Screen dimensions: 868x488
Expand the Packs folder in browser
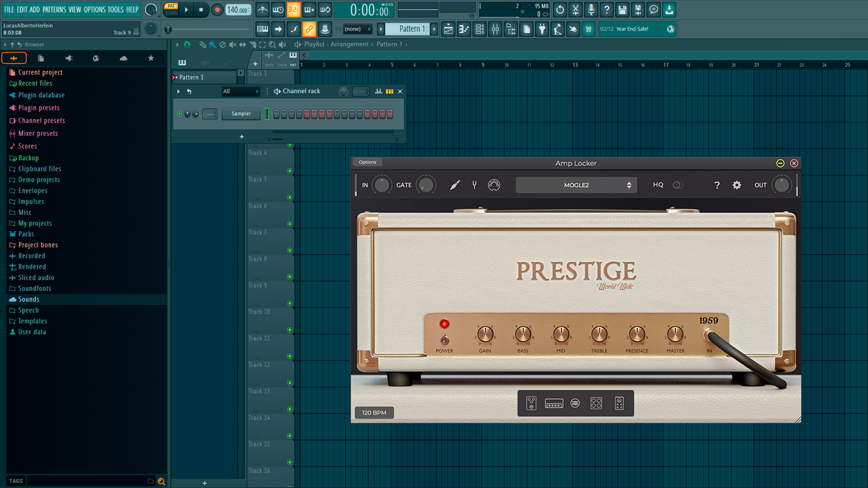coord(26,234)
